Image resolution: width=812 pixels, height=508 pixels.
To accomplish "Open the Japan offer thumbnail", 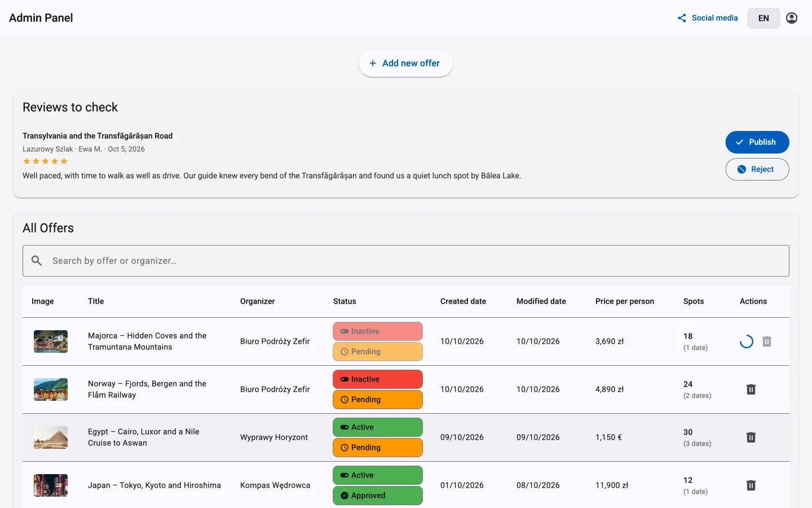I will tap(51, 485).
